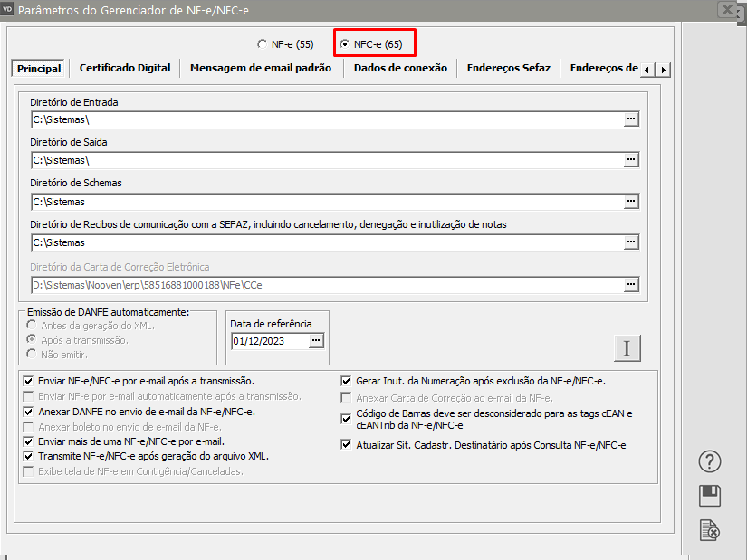Uncheck 'Anexar DANFE no envio de e-mail'

tap(29, 412)
